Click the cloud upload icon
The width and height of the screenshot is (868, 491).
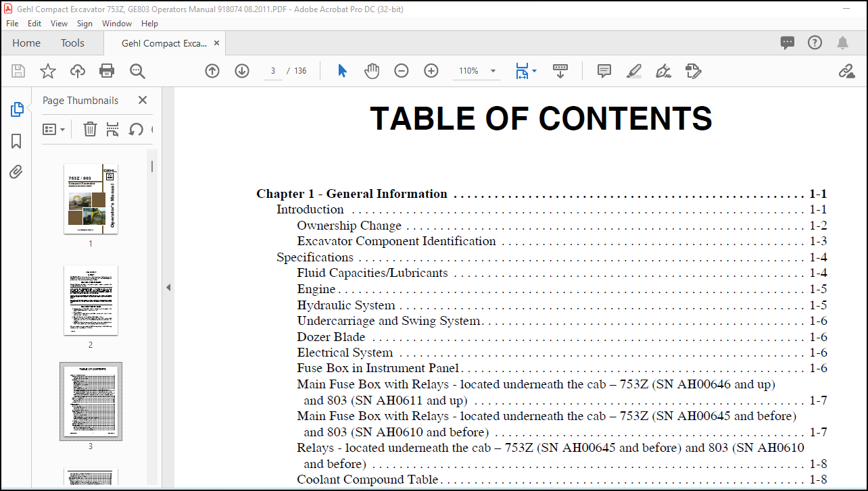(x=78, y=71)
